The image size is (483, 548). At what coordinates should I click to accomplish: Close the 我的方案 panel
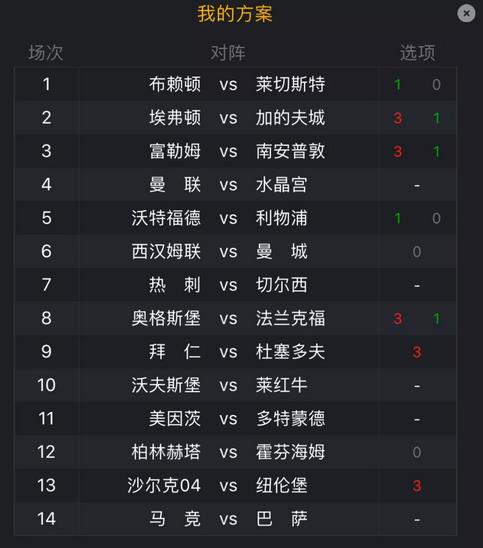pyautogui.click(x=466, y=13)
